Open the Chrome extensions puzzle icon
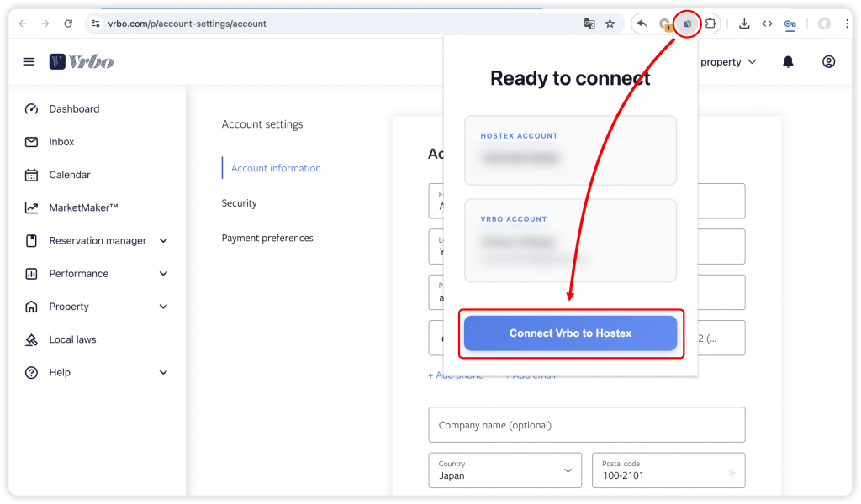 (x=710, y=24)
